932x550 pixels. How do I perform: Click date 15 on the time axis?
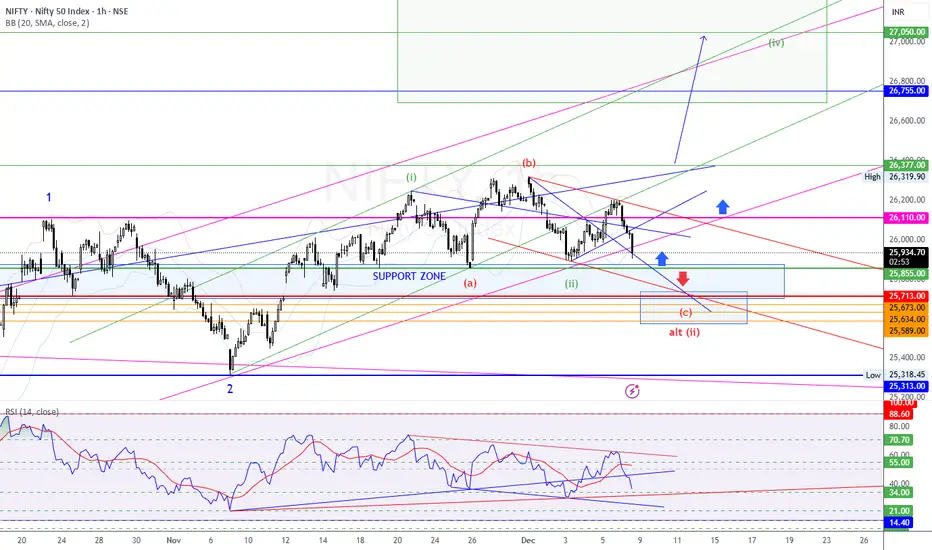714,540
